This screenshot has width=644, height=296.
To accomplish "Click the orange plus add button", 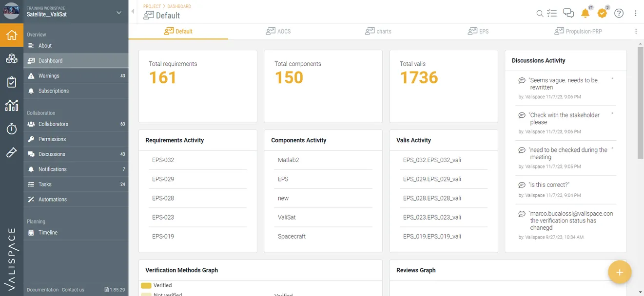I will (x=620, y=272).
